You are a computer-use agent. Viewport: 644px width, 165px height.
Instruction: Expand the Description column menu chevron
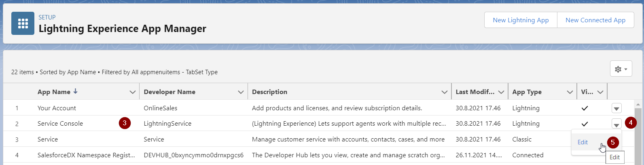pyautogui.click(x=444, y=92)
